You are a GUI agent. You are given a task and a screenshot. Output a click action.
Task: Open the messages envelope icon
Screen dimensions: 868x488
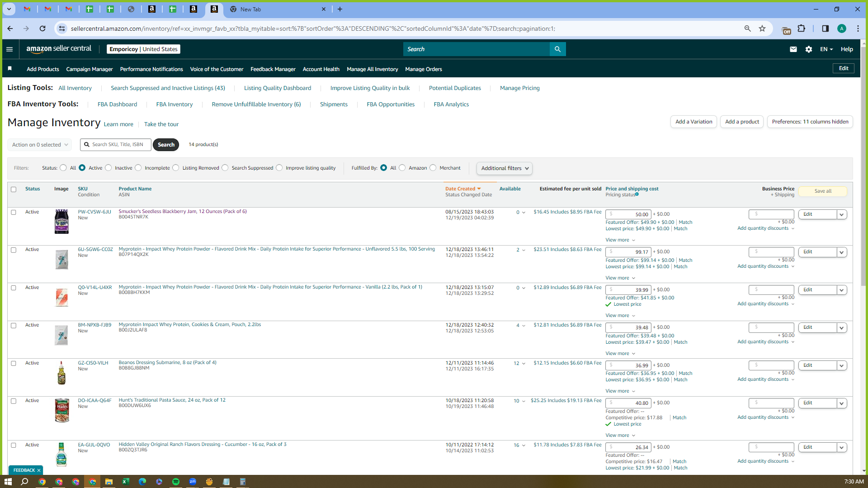(793, 49)
